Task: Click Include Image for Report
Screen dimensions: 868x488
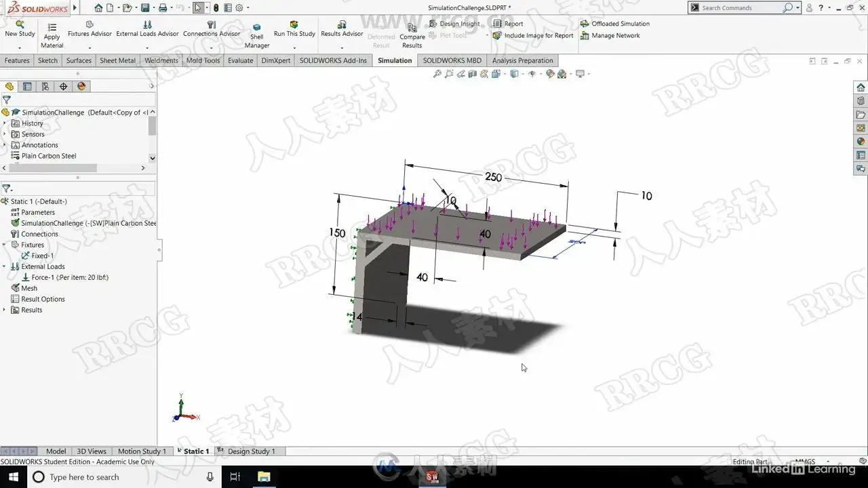Action: [533, 35]
